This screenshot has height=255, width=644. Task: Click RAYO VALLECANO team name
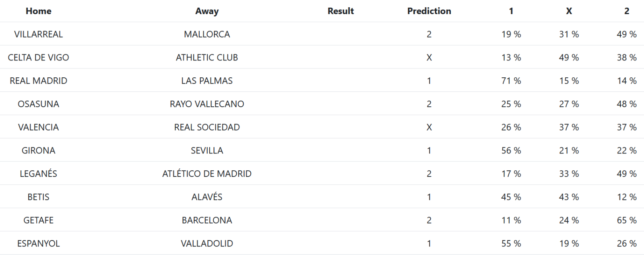(x=207, y=104)
